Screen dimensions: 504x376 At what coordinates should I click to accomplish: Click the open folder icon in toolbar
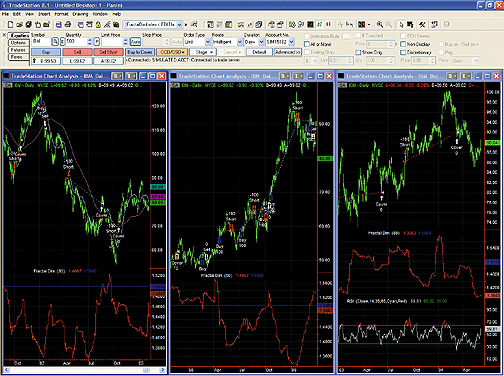point(19,24)
